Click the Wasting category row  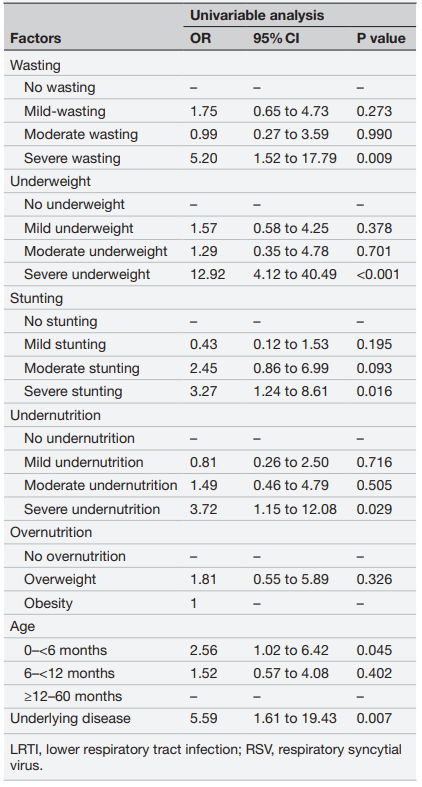(x=210, y=65)
